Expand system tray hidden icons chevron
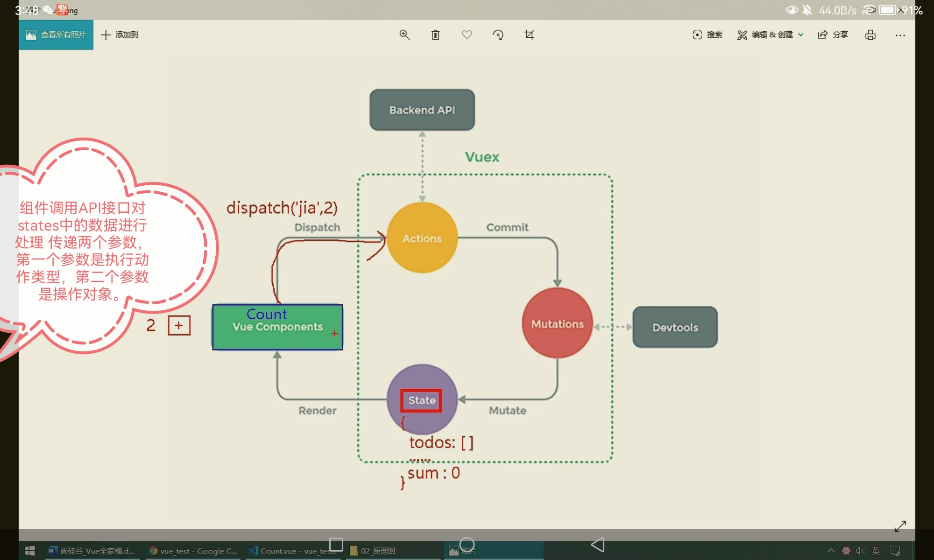 (831, 551)
